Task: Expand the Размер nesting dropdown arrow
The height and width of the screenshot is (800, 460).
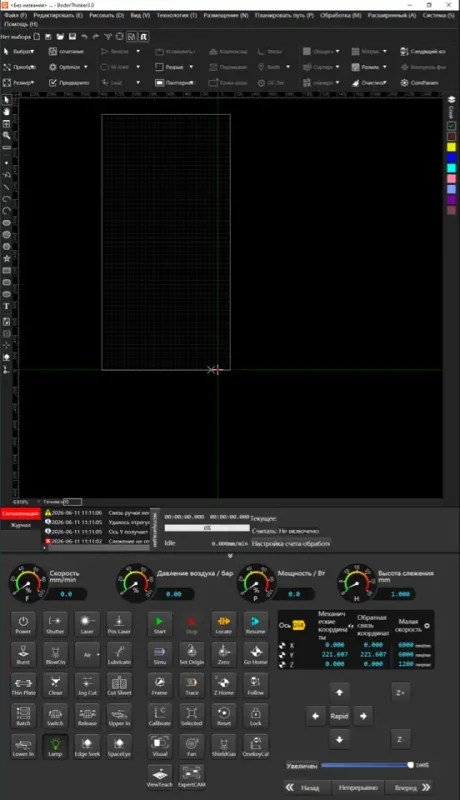Action: point(385,67)
